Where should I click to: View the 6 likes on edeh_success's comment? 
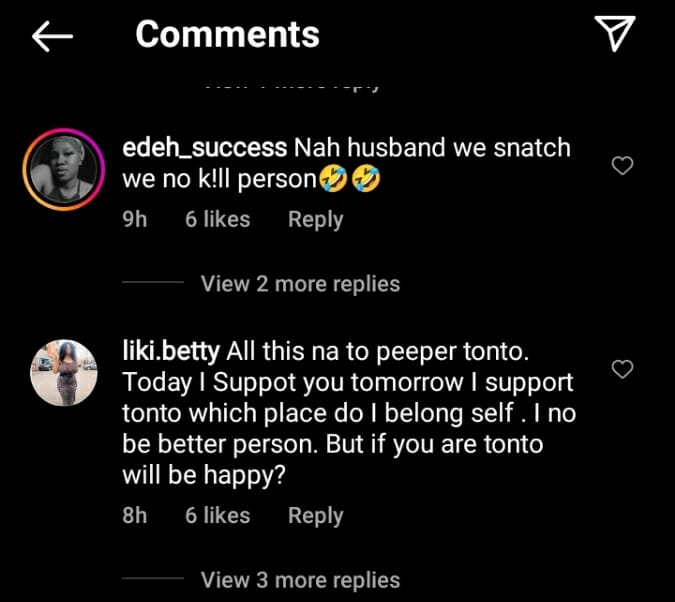point(217,219)
